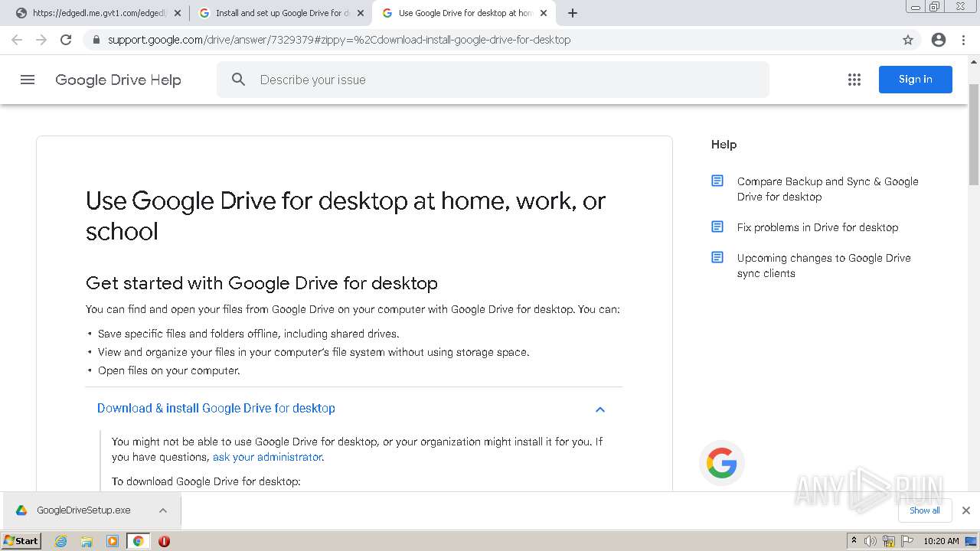The width and height of the screenshot is (980, 551).
Task: Click Show all downloads button
Action: coord(925,510)
